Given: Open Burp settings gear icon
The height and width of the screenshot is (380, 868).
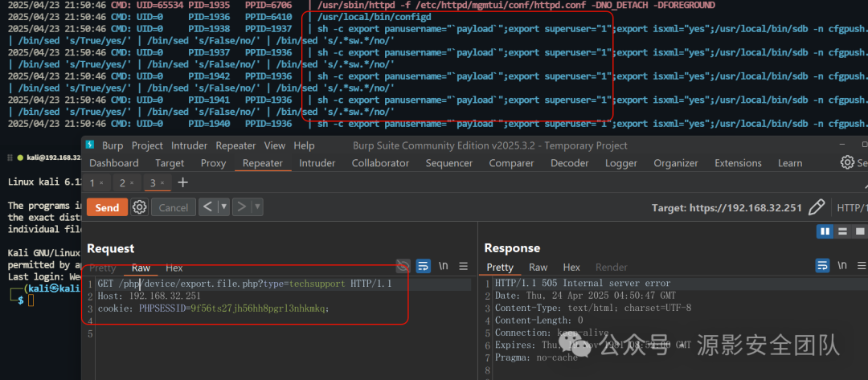Looking at the screenshot, I should tap(847, 162).
